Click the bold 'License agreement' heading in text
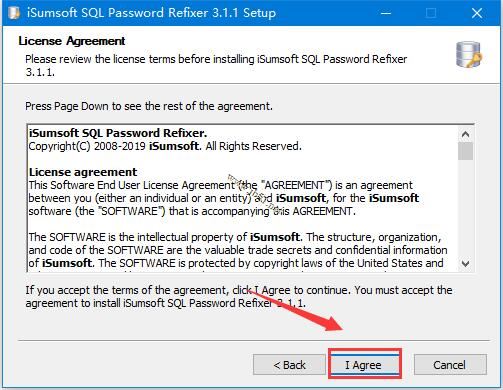 83,172
